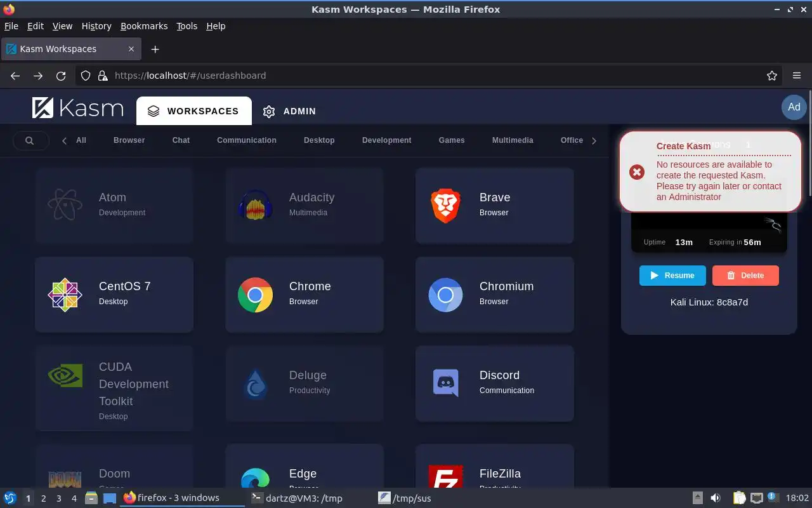Viewport: 812px width, 508px height.
Task: Open site security lock info
Action: pyautogui.click(x=103, y=76)
